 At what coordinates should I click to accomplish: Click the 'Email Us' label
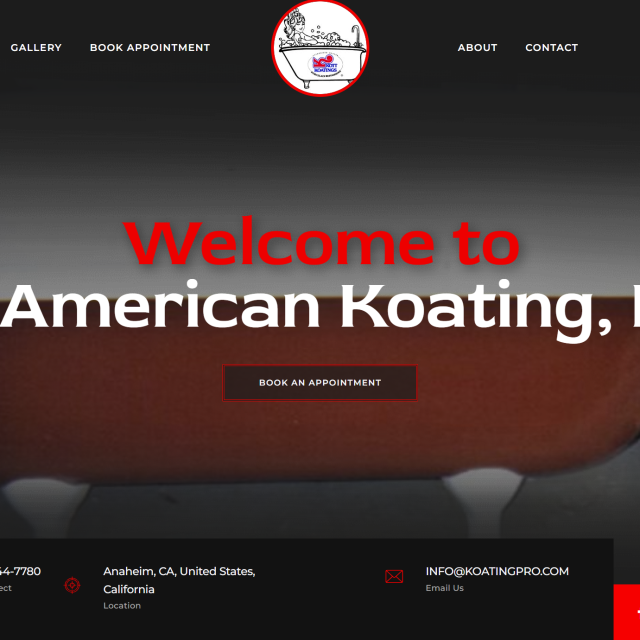tap(444, 588)
